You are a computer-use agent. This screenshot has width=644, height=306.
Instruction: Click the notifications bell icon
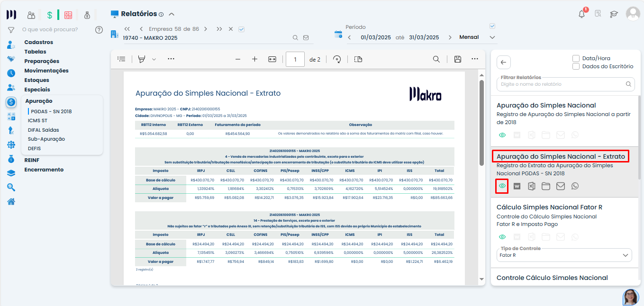pyautogui.click(x=582, y=14)
